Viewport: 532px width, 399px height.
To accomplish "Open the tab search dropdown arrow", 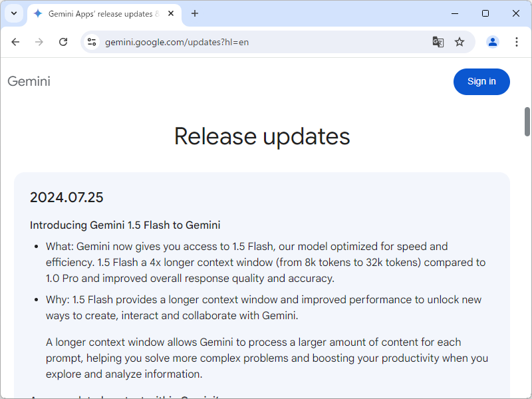I will 13,13.
